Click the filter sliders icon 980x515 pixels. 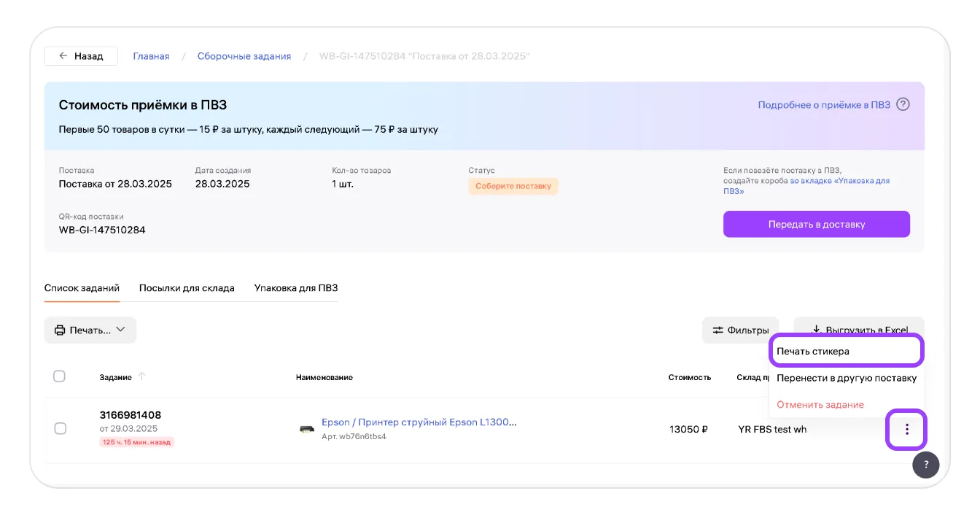tap(718, 330)
